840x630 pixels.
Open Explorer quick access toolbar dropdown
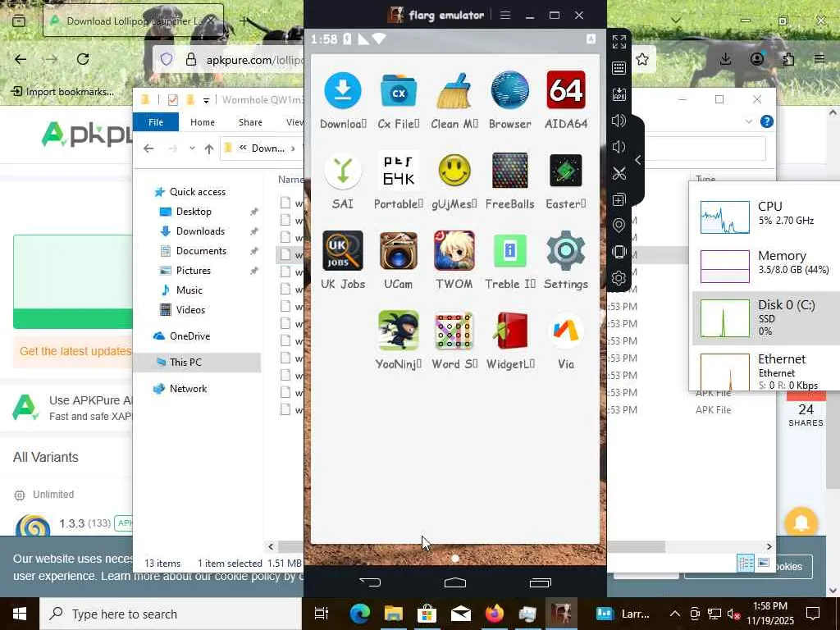click(206, 100)
